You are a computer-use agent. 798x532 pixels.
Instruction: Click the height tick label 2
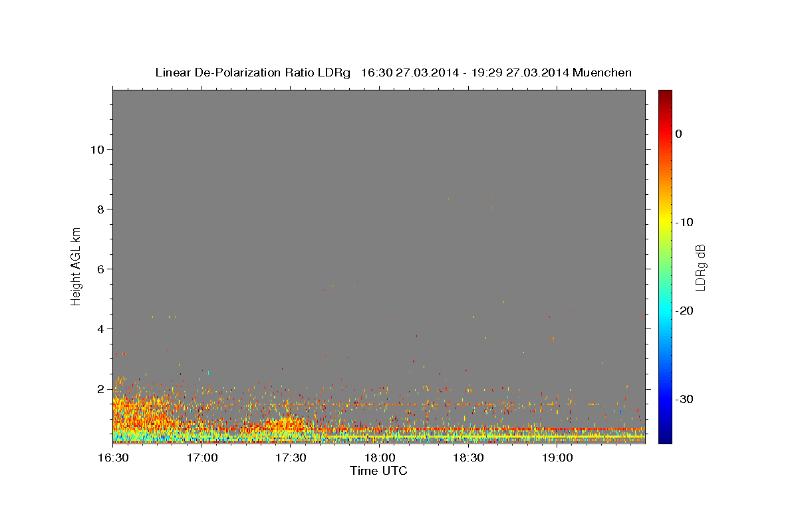click(101, 388)
